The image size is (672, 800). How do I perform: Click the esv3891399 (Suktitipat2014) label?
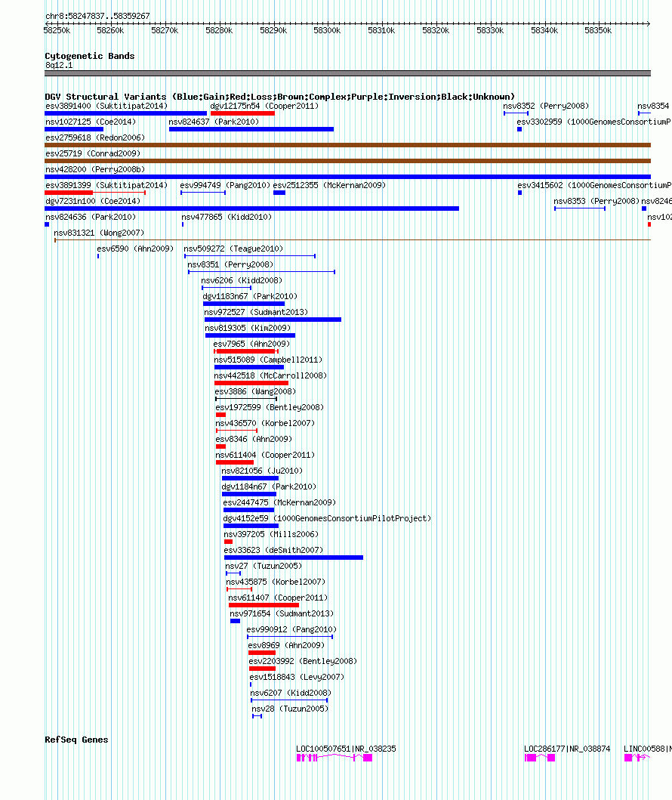[106, 185]
